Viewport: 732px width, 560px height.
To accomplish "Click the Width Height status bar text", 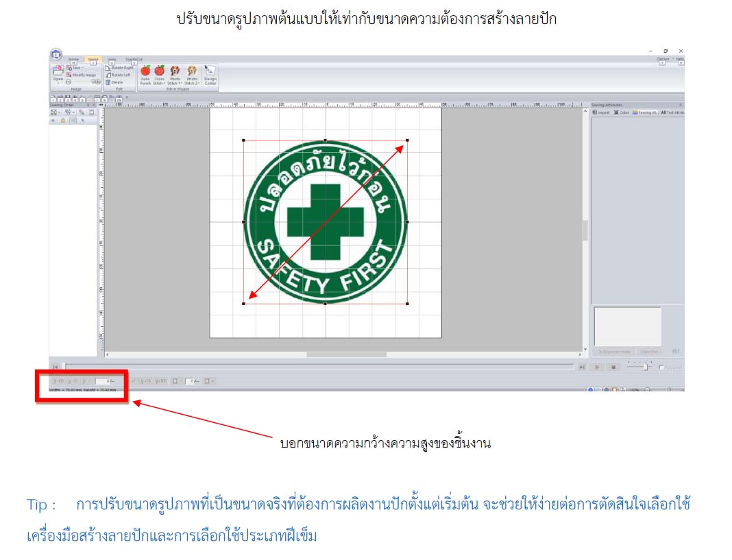I will [x=83, y=389].
